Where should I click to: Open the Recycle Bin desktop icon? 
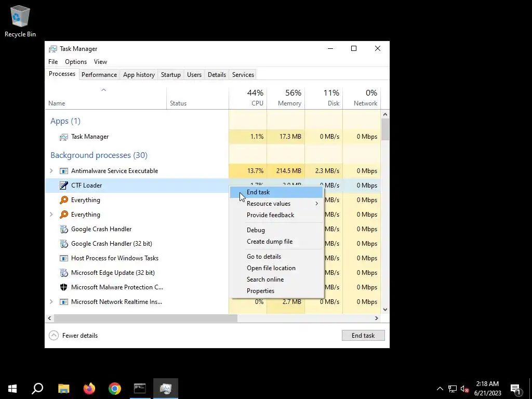click(20, 21)
